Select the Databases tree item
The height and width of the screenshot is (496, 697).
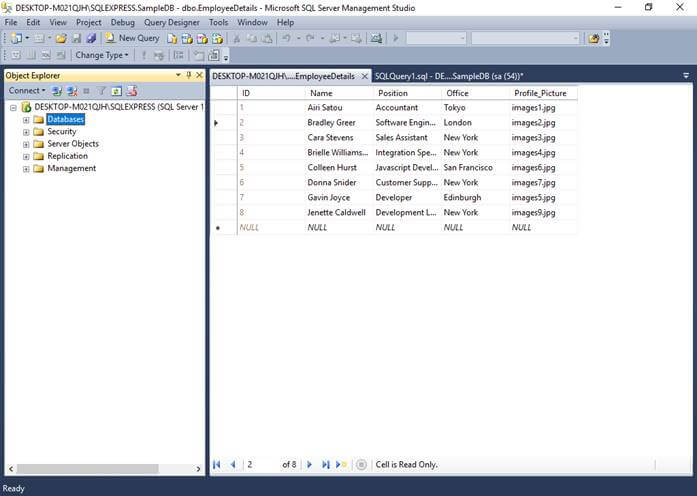coord(65,119)
